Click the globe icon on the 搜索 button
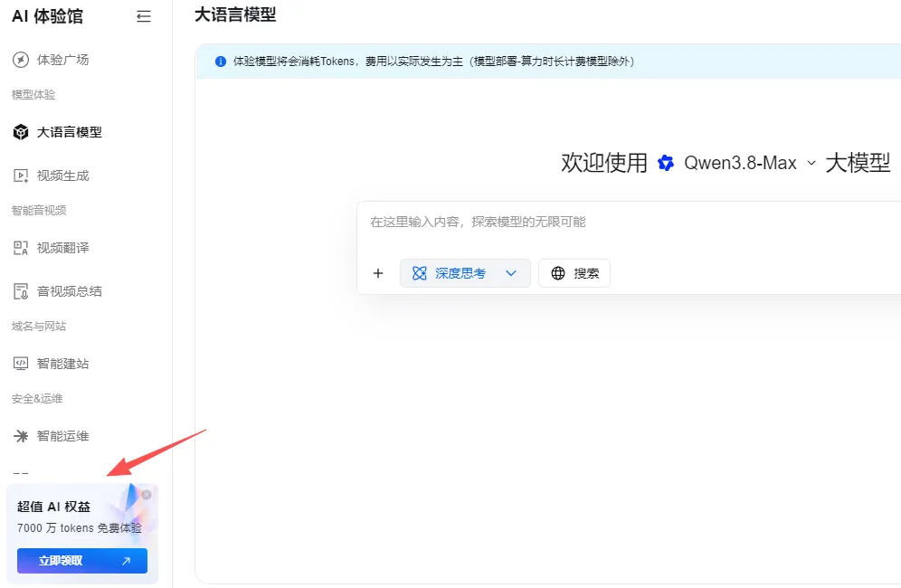901x588 pixels. (x=558, y=273)
